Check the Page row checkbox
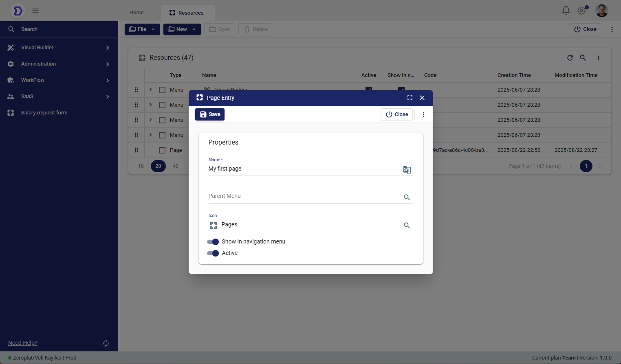The image size is (621, 364). click(162, 150)
